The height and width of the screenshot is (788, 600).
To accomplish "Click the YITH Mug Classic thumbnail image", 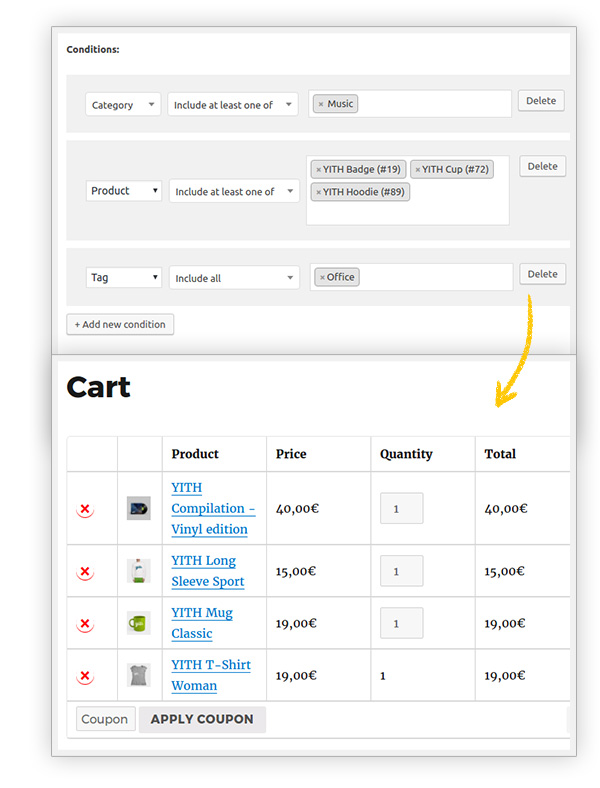I will tap(139, 623).
